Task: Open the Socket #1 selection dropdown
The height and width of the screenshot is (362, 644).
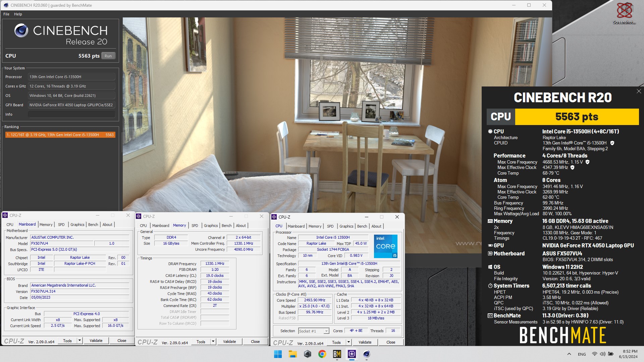Action: coord(314,331)
